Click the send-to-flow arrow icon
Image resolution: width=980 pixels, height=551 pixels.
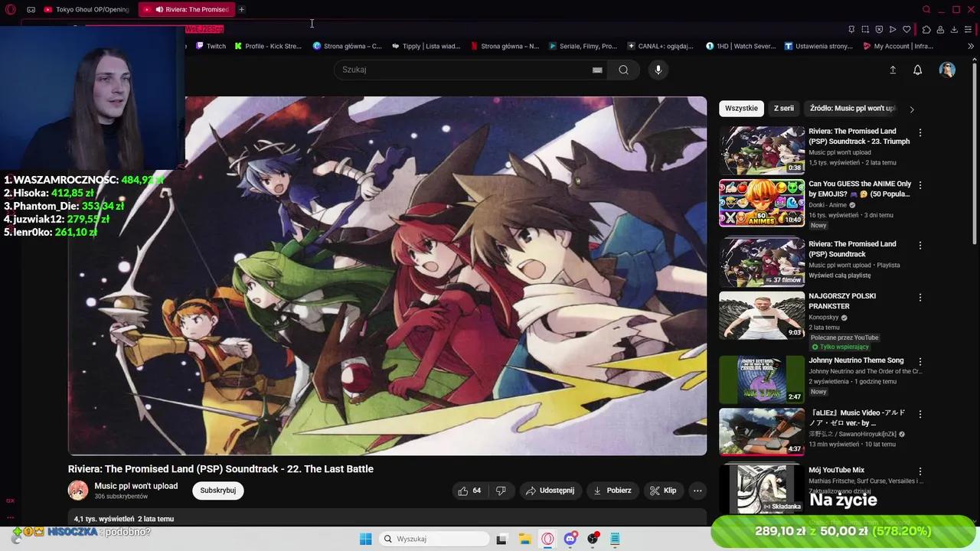(x=893, y=29)
